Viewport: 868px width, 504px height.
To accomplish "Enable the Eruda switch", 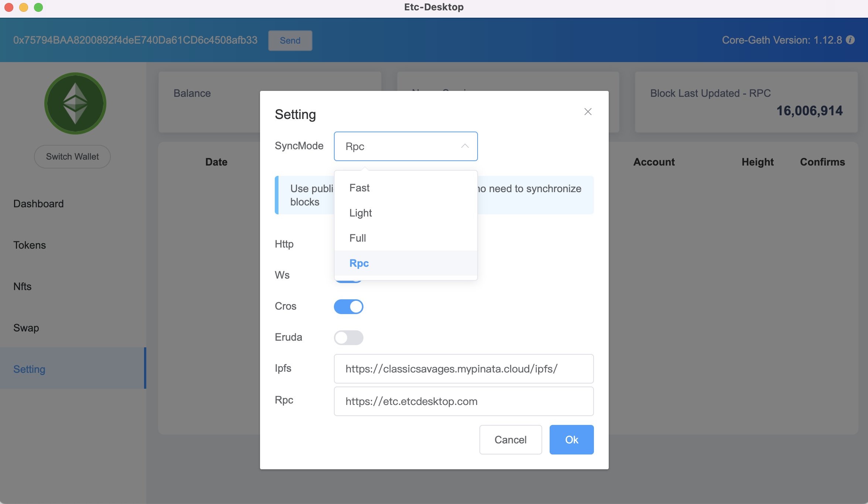I will click(349, 337).
